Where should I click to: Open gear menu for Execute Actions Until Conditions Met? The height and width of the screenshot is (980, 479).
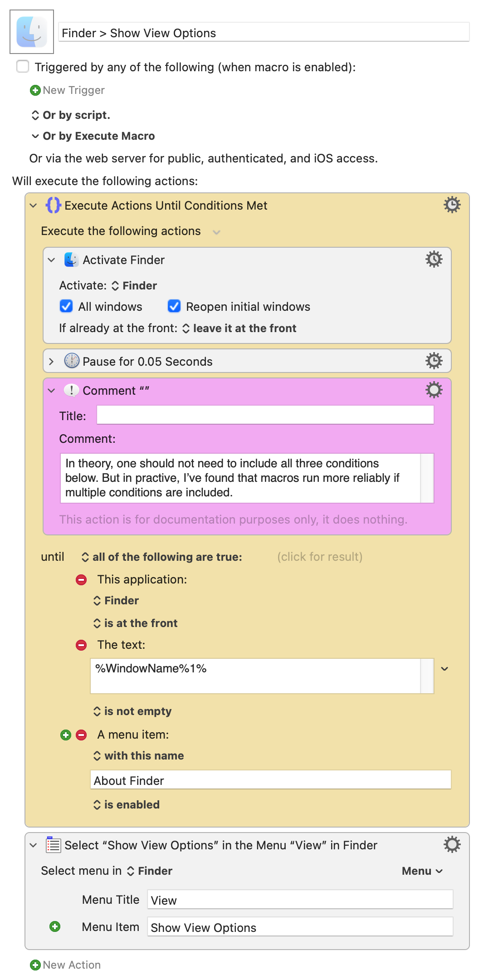[x=452, y=205]
